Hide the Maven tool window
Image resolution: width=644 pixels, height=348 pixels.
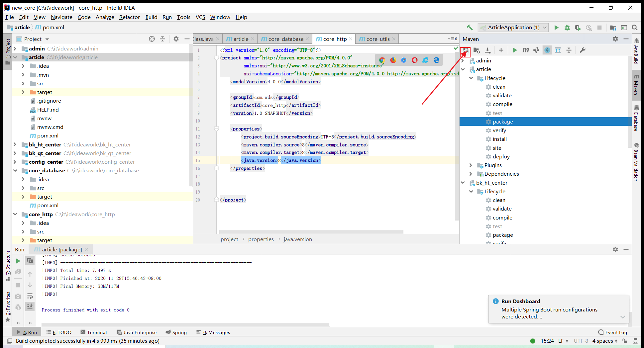click(x=626, y=39)
